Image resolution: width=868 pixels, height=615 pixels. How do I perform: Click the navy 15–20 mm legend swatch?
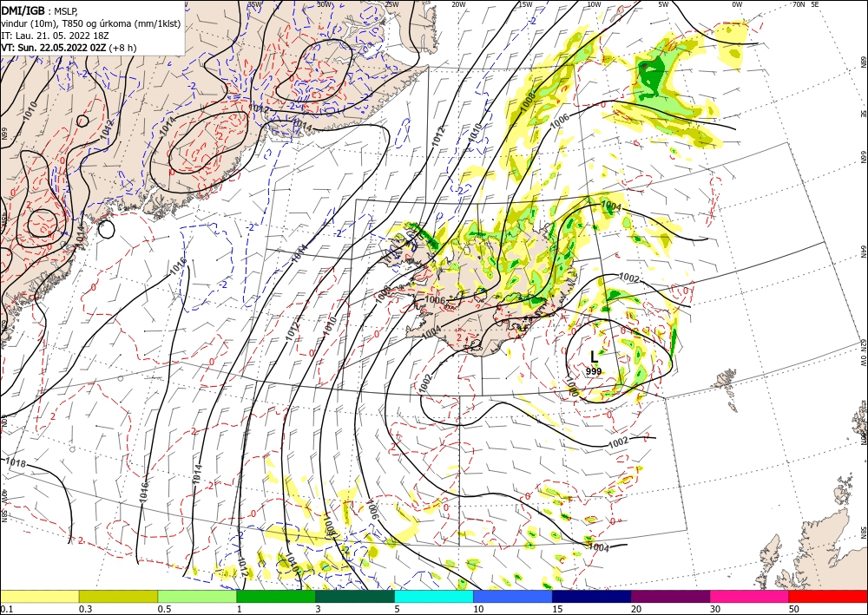click(592, 596)
